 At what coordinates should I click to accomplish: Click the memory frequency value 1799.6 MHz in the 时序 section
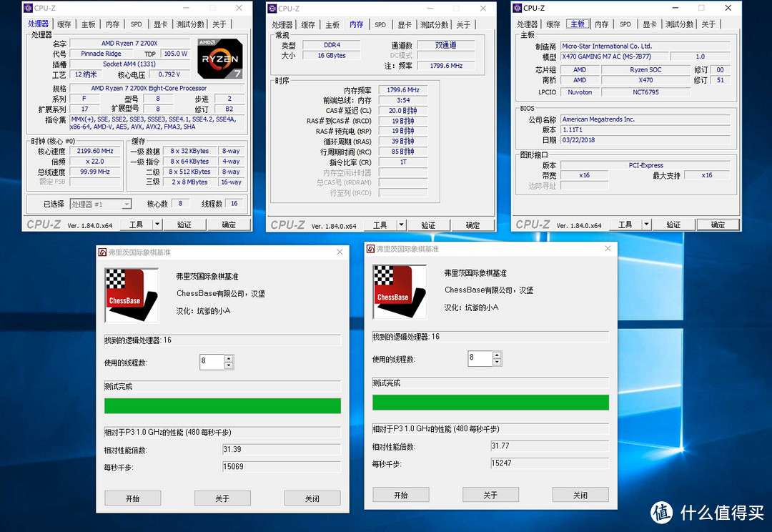pyautogui.click(x=403, y=89)
